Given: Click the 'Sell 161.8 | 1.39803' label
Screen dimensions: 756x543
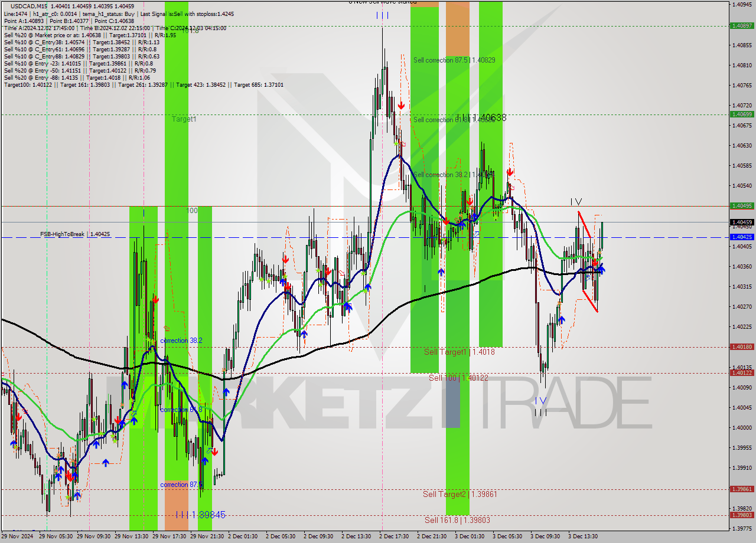Looking at the screenshot, I should click(x=458, y=520).
